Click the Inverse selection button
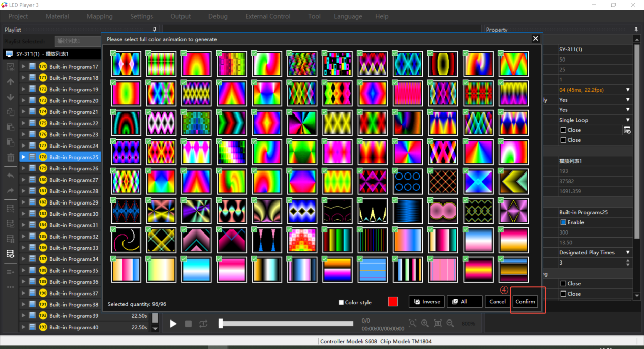This screenshot has width=644, height=349. pos(426,302)
